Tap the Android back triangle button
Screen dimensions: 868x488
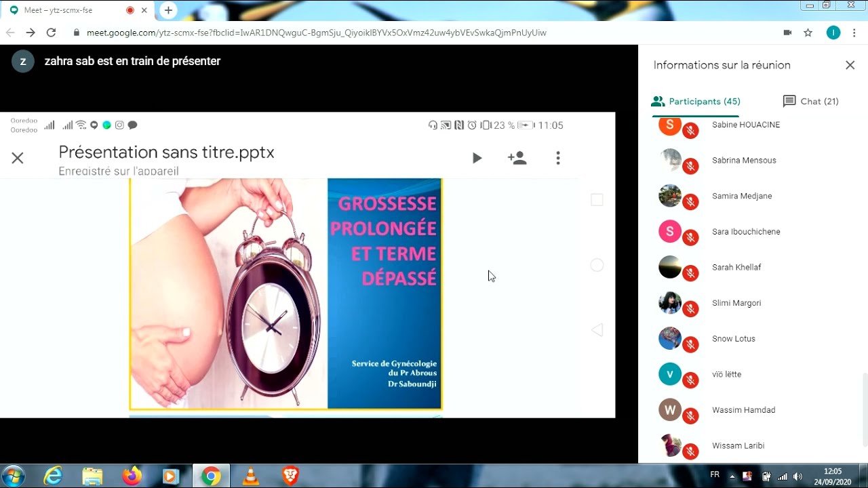click(x=597, y=330)
